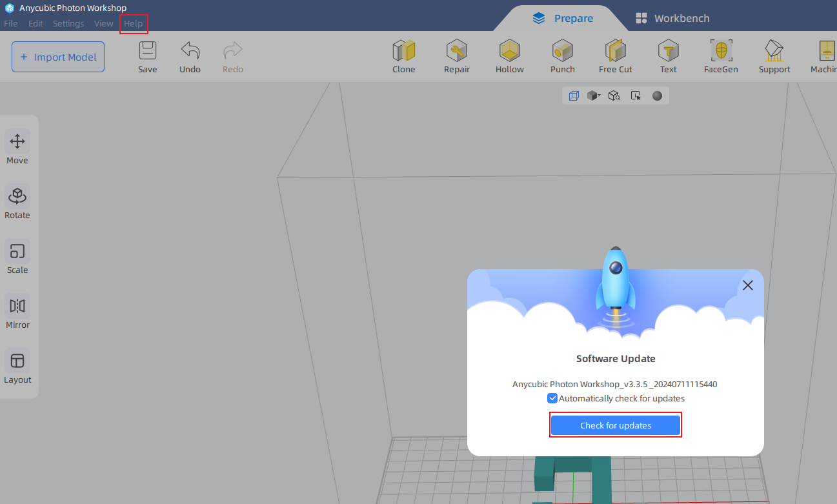Switch to the Prepare tab

pos(562,18)
